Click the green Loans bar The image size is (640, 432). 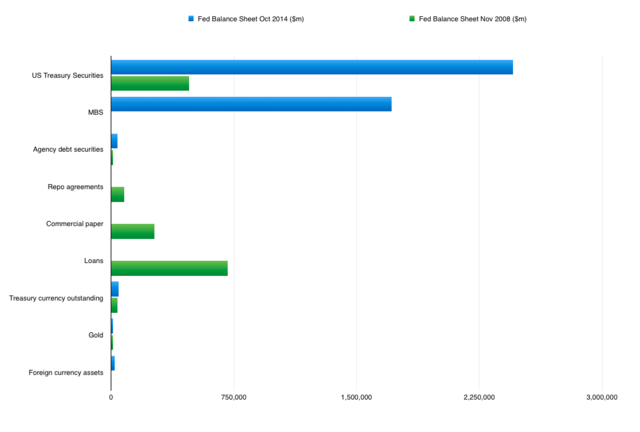click(x=169, y=268)
